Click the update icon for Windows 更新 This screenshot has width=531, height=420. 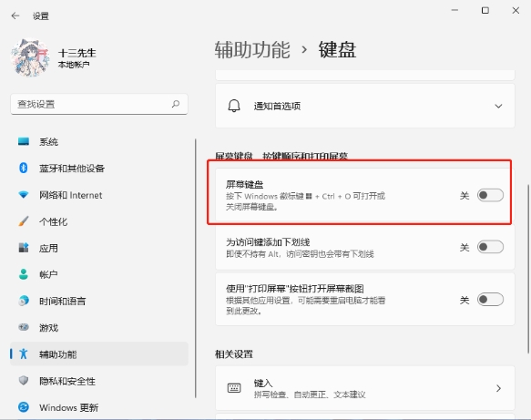[x=24, y=407]
